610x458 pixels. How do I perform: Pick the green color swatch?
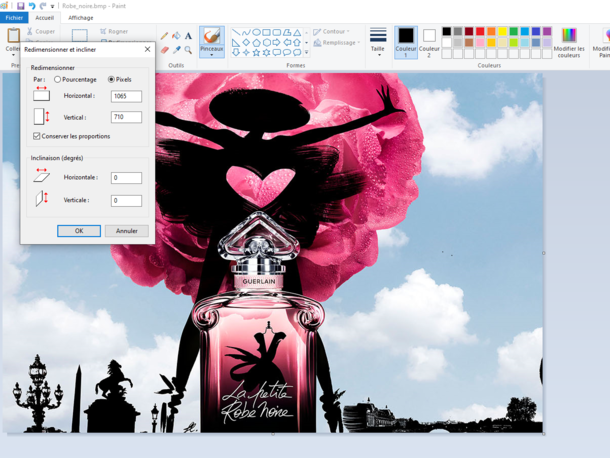point(514,32)
